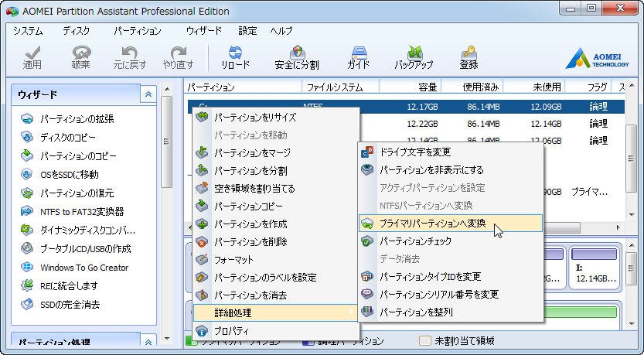644x355 pixels.
Task: Click the 未割り当て領域 legend swatch
Action: pos(424,340)
